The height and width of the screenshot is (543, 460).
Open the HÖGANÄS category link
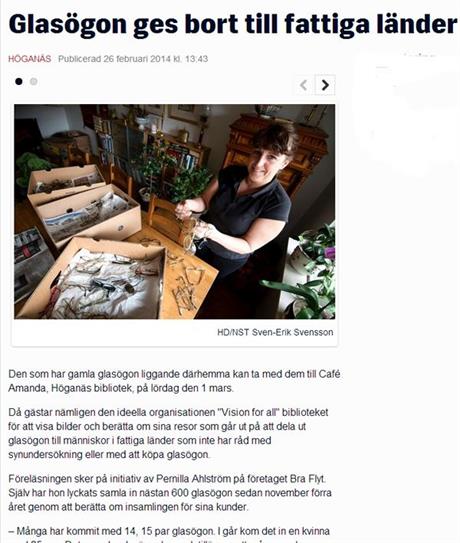[29, 59]
